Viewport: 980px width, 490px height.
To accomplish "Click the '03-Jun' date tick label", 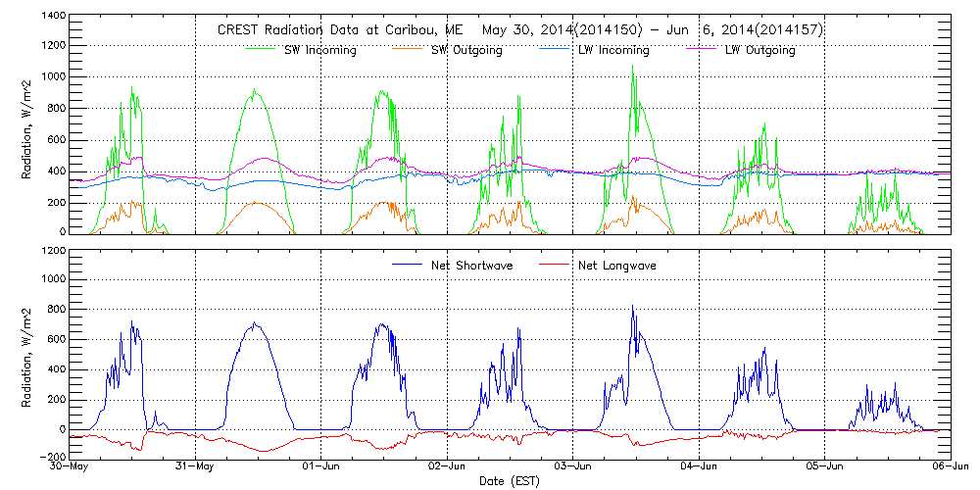I will 573,467.
